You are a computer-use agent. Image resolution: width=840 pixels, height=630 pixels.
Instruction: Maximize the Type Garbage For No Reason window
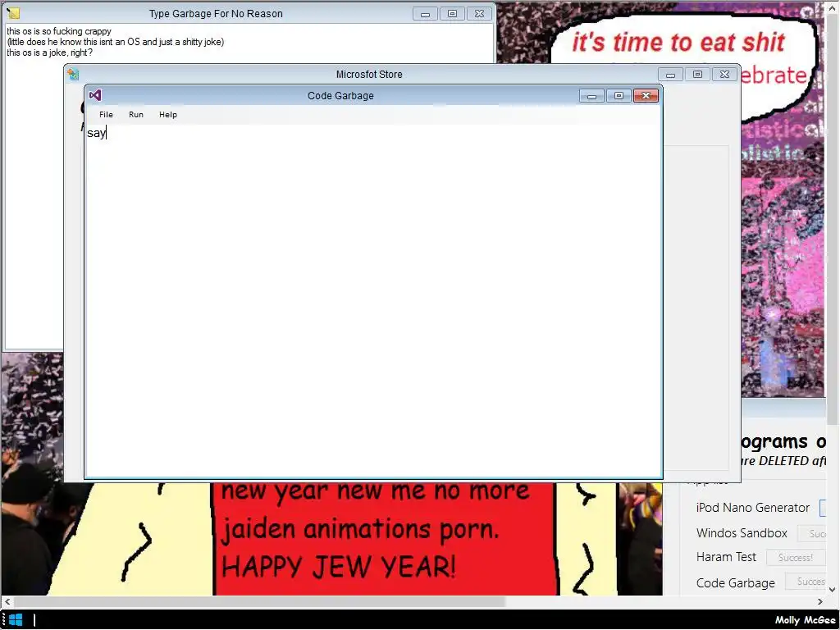pyautogui.click(x=452, y=13)
